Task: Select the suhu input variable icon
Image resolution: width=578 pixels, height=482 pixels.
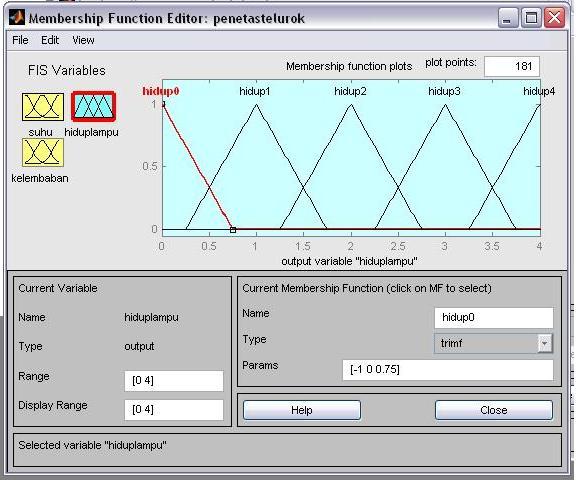Action: (x=43, y=107)
